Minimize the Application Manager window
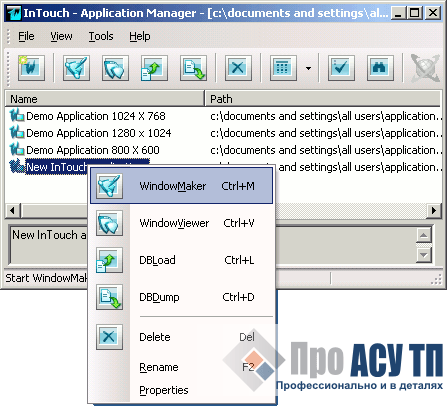This screenshot has width=447, height=407. 398,13
